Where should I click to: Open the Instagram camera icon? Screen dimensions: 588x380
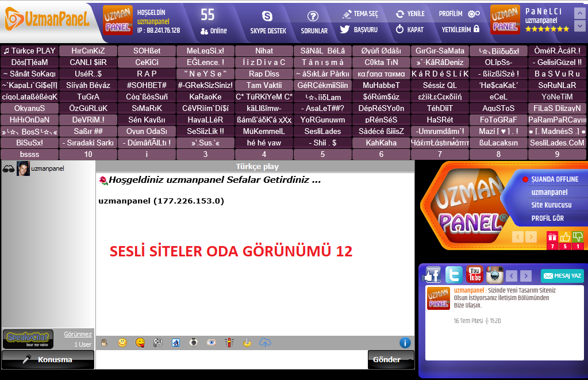(494, 275)
